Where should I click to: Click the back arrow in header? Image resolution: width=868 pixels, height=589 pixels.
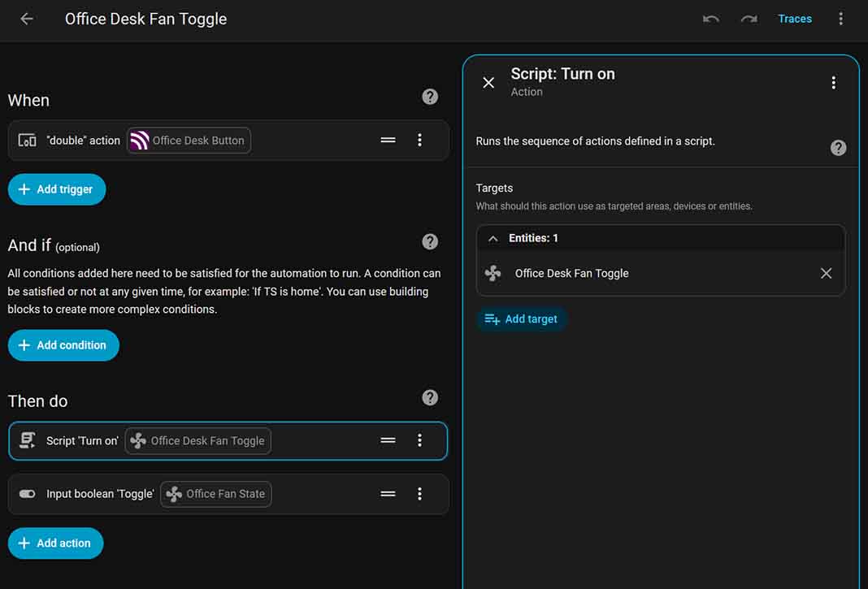[27, 19]
